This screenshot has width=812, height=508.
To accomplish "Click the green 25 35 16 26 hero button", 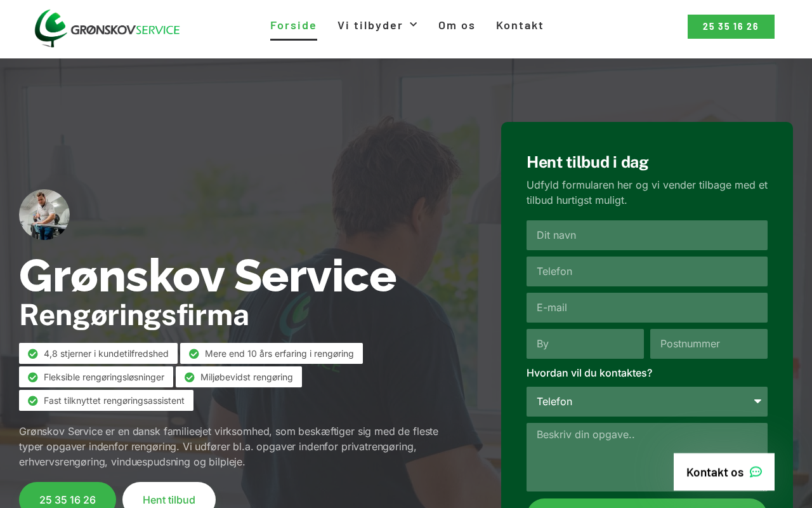I will pos(67,497).
